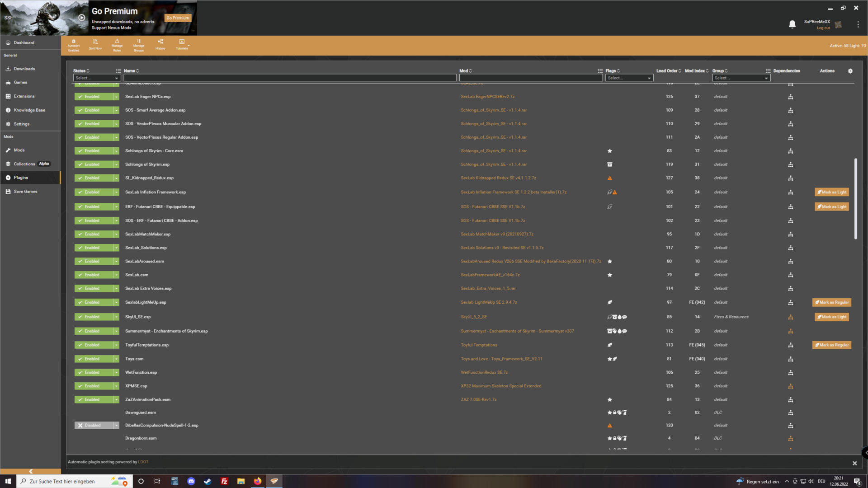Open the Status filter Select dropdown
Screen dimensions: 868x488
coord(96,78)
